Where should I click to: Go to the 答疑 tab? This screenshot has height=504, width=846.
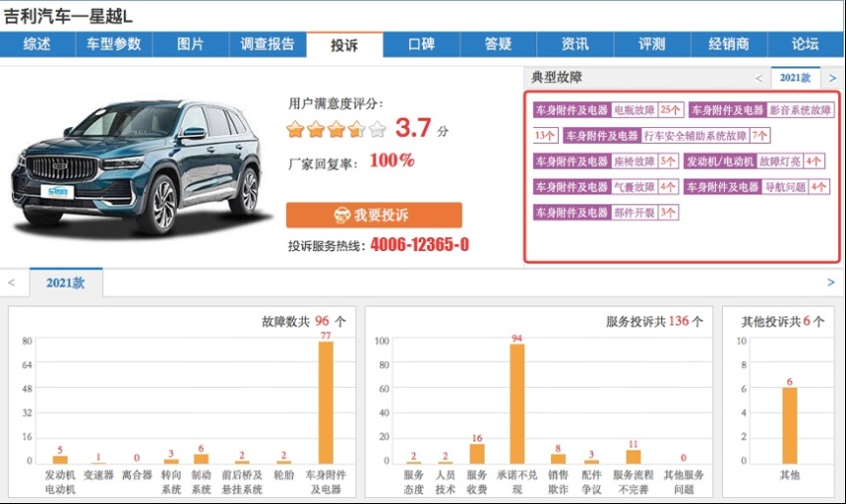coord(498,45)
